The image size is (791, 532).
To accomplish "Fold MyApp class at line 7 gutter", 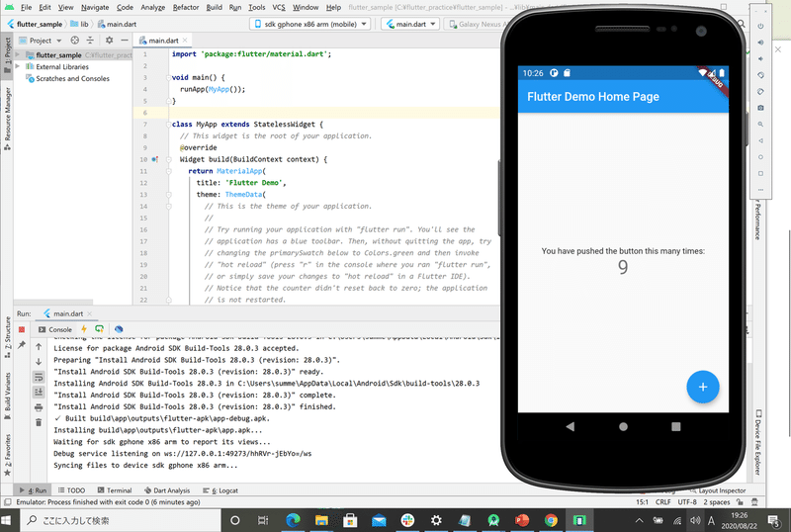I will point(168,125).
